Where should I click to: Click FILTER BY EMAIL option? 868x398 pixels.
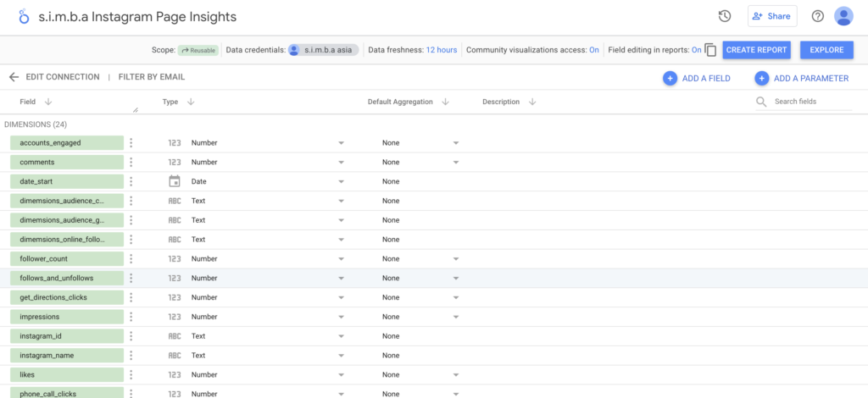point(152,77)
